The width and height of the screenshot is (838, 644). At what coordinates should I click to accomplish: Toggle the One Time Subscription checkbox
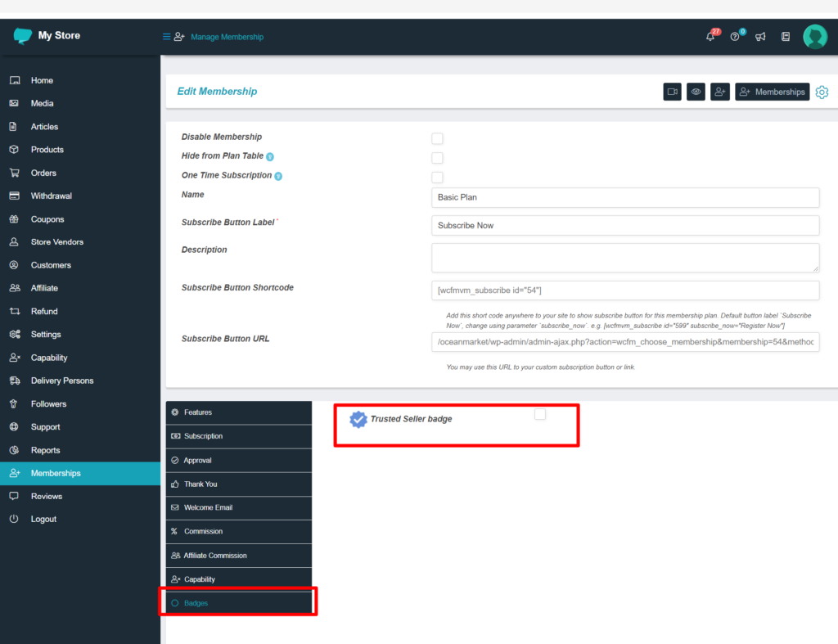point(437,177)
